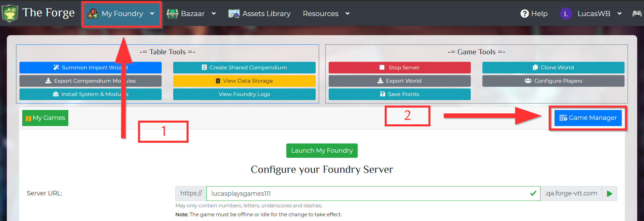Switch to the My Games tab
The width and height of the screenshot is (644, 221).
tap(45, 118)
